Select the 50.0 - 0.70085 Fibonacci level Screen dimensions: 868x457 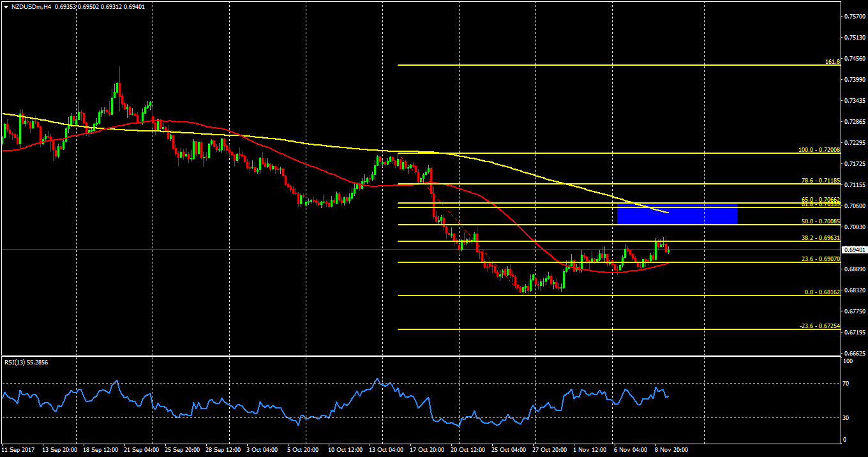click(x=820, y=221)
